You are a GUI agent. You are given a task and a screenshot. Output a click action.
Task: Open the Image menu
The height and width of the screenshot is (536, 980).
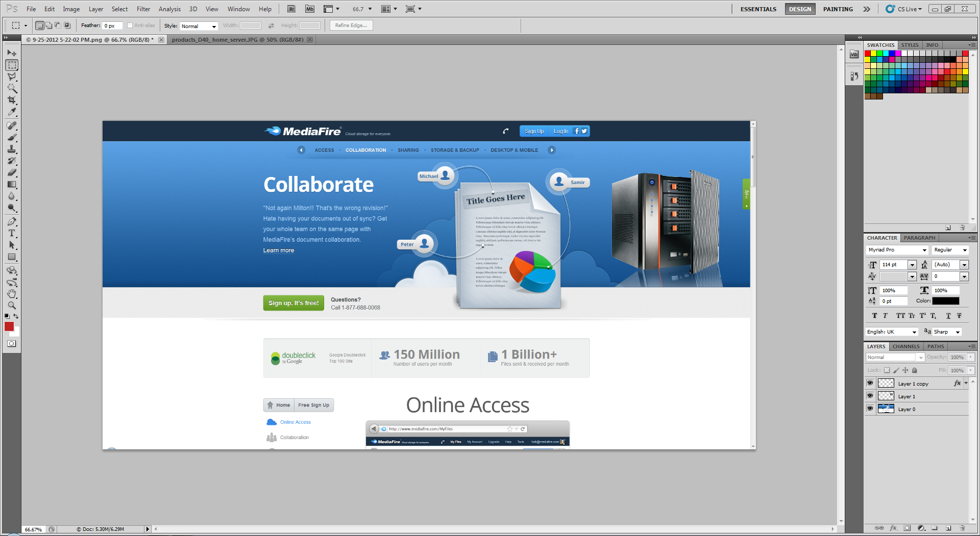click(71, 9)
